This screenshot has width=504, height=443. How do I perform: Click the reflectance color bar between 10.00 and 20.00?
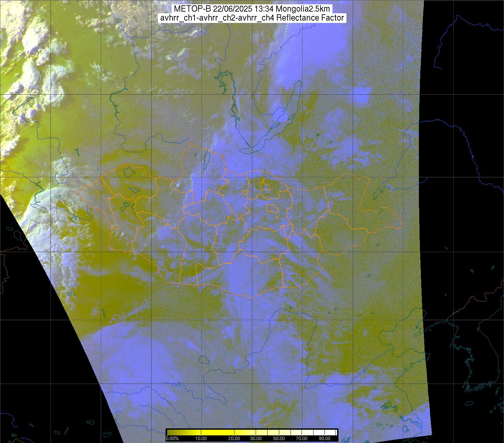(218, 432)
